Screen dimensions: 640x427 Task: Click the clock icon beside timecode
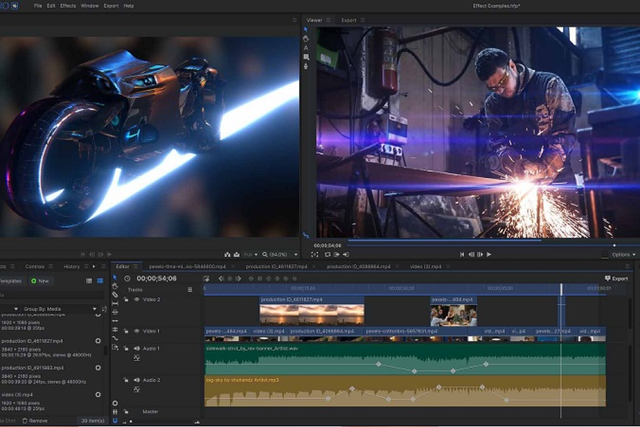tap(127, 278)
